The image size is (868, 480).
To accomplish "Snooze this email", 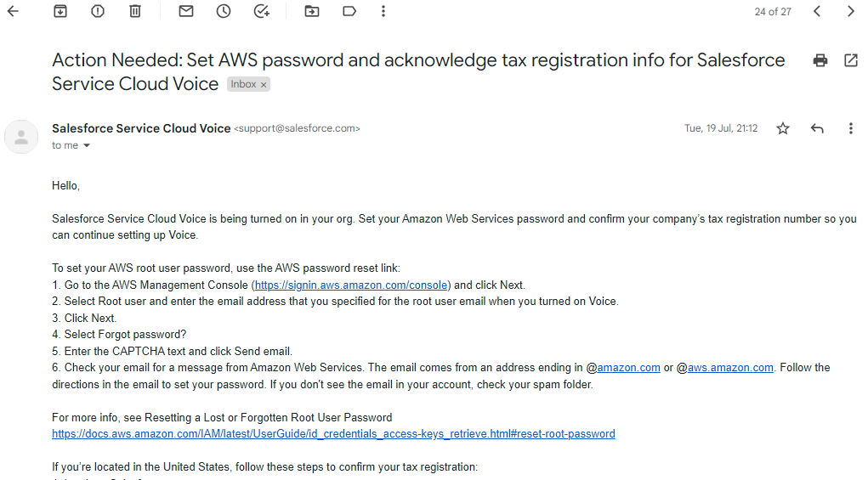I will click(x=224, y=11).
